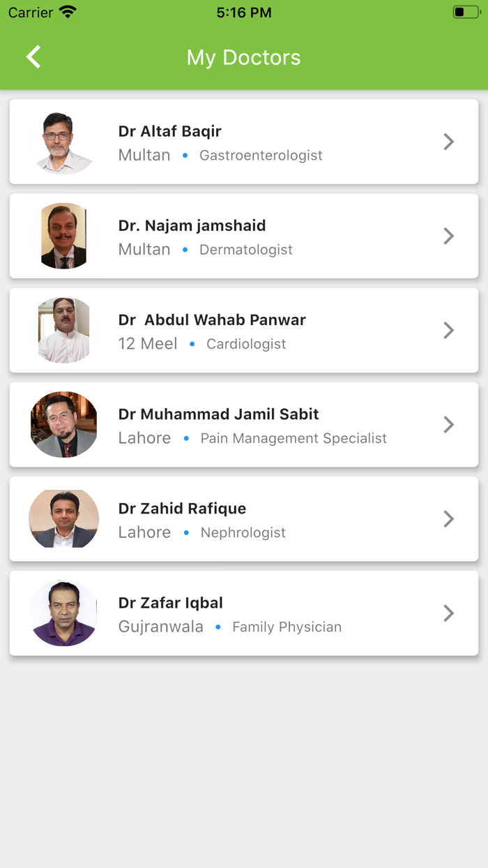
Task: Tap Dr. Najam jamshaid's profile picture
Action: [63, 236]
